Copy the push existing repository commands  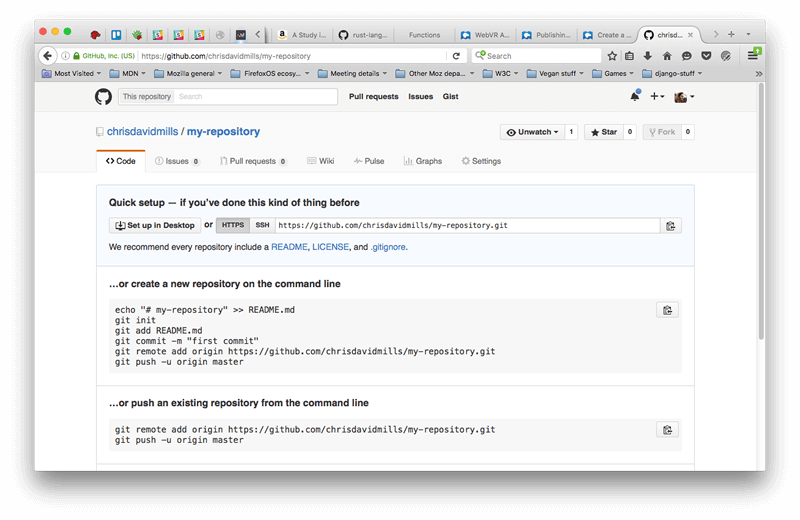click(667, 430)
